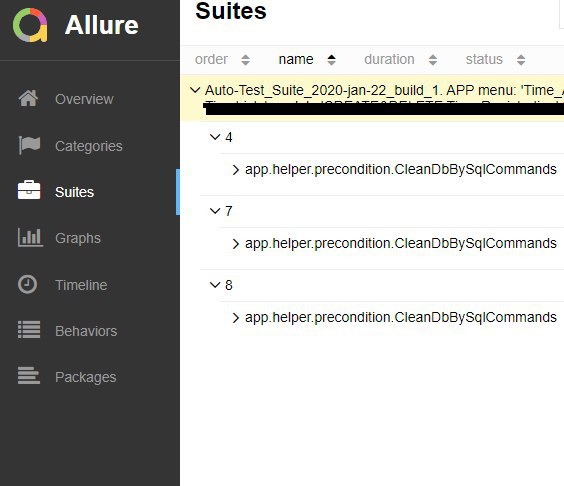Image resolution: width=564 pixels, height=486 pixels.
Task: Open the Overview menu label
Action: [x=84, y=99]
